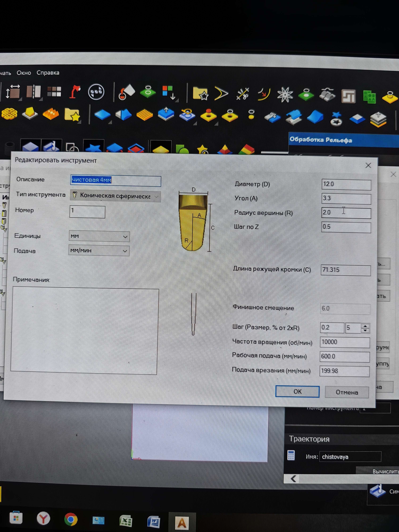Image resolution: width=399 pixels, height=532 pixels.
Task: Click the white starburst toolbar icon
Action: tap(285, 95)
